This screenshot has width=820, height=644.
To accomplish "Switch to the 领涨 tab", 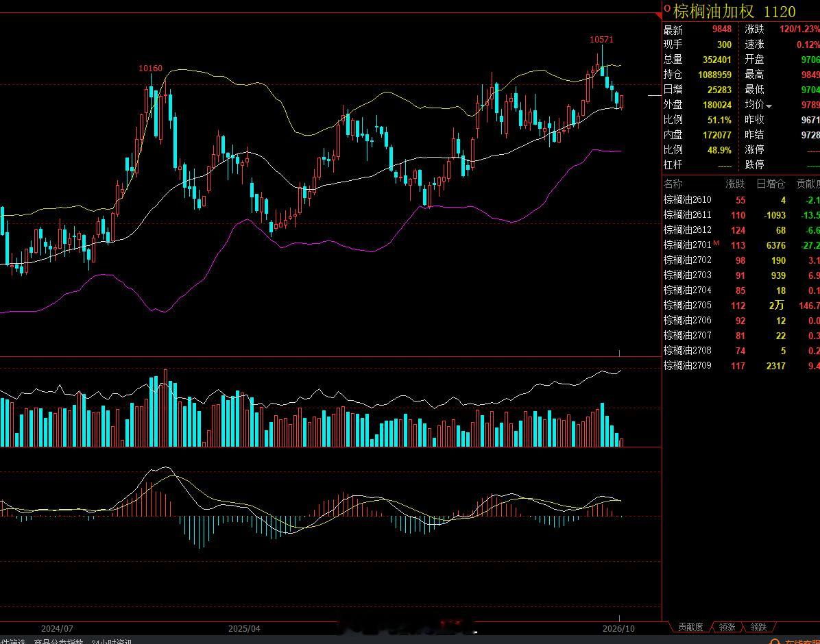I will [727, 627].
